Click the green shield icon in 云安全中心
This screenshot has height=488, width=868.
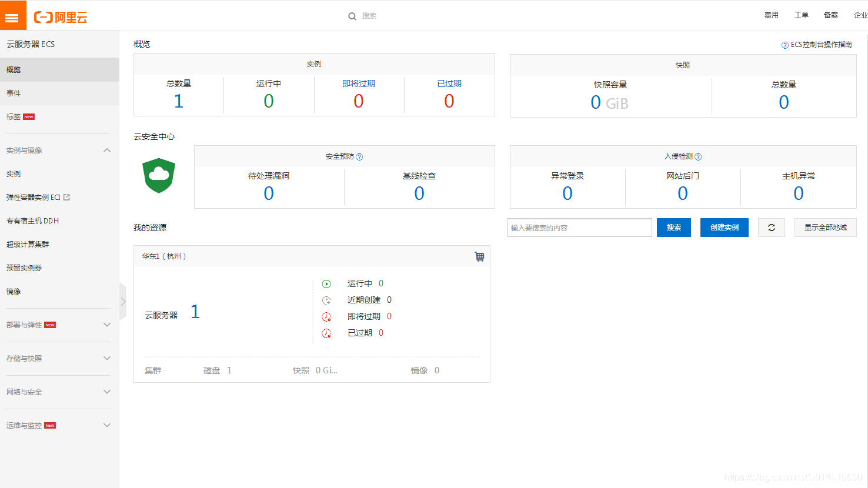(x=158, y=174)
